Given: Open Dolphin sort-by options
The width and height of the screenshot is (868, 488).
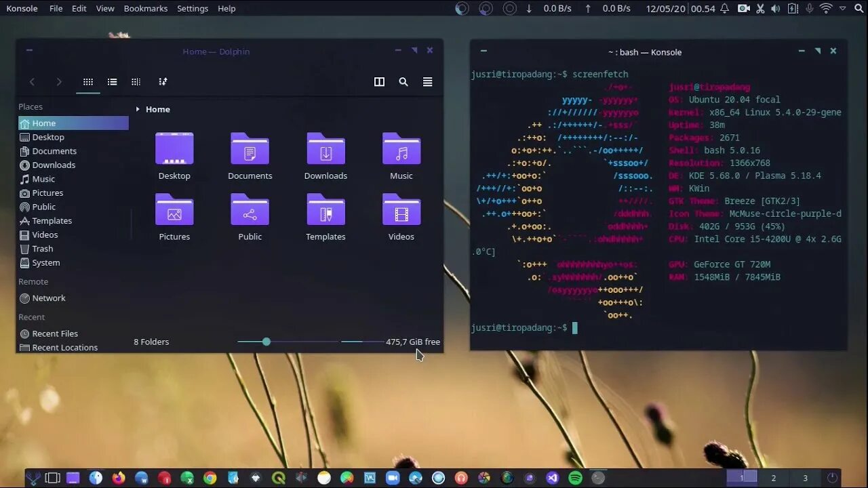Looking at the screenshot, I should [163, 82].
